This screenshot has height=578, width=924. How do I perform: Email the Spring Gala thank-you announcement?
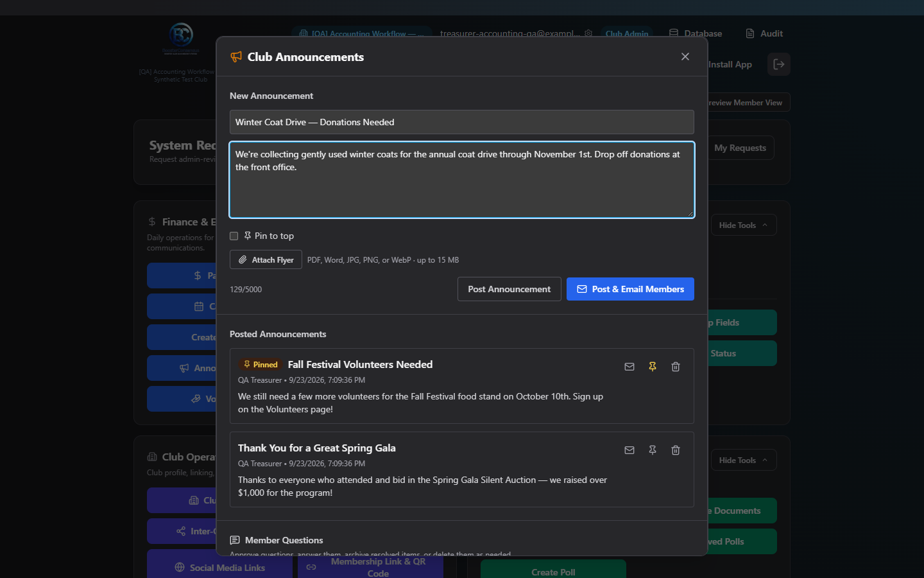[x=629, y=450]
